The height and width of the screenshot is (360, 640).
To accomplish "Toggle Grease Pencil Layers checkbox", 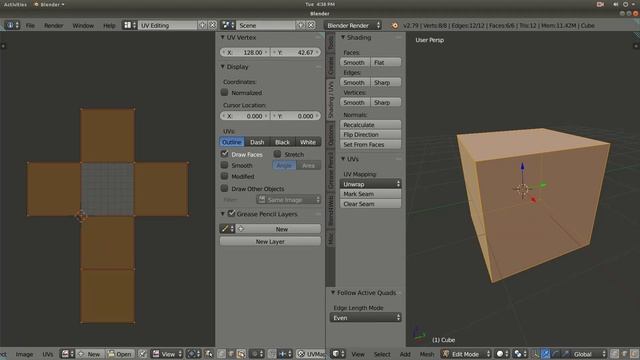I will coord(231,213).
